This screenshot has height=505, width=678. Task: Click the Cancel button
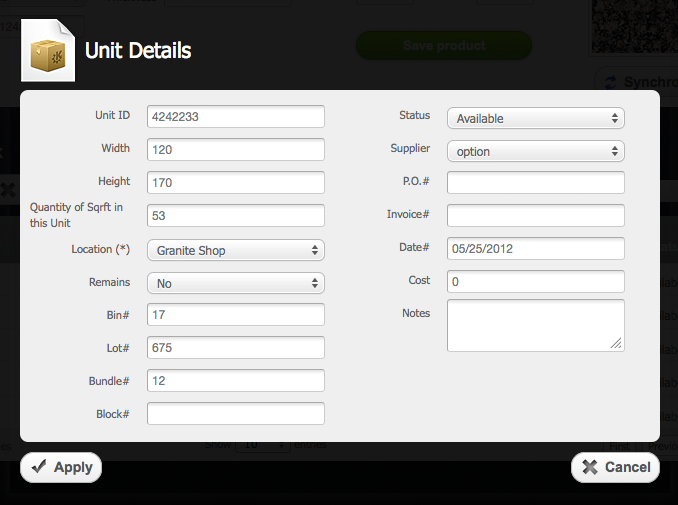pyautogui.click(x=616, y=467)
